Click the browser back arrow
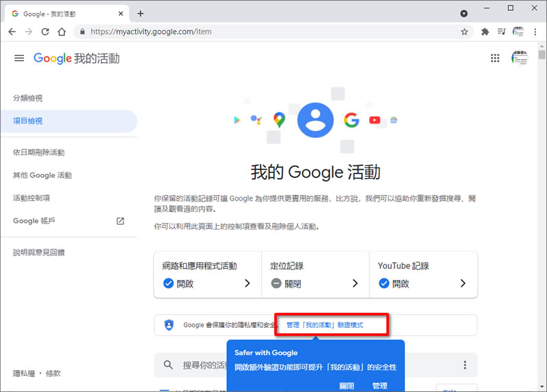547x392 pixels. (12, 31)
